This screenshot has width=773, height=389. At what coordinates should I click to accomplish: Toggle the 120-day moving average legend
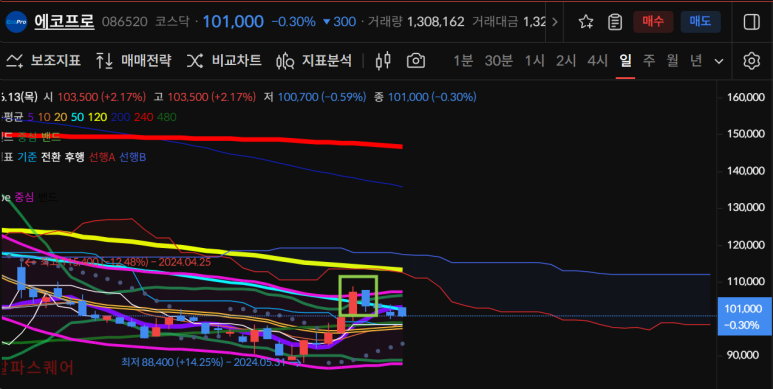point(97,117)
